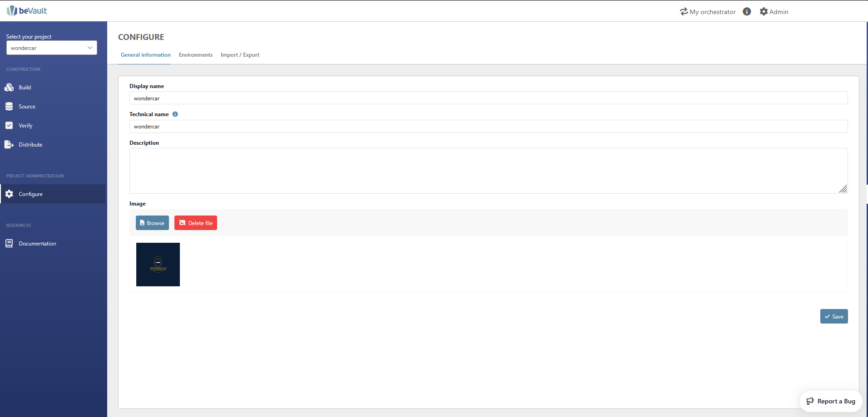Switch to the Import / Export tab

tap(240, 55)
